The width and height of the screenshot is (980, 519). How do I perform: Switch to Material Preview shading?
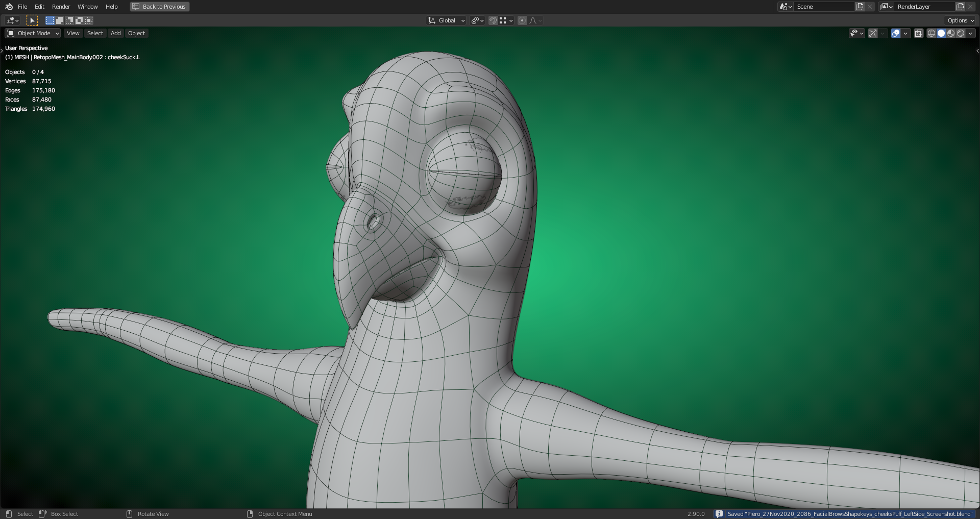click(x=951, y=33)
